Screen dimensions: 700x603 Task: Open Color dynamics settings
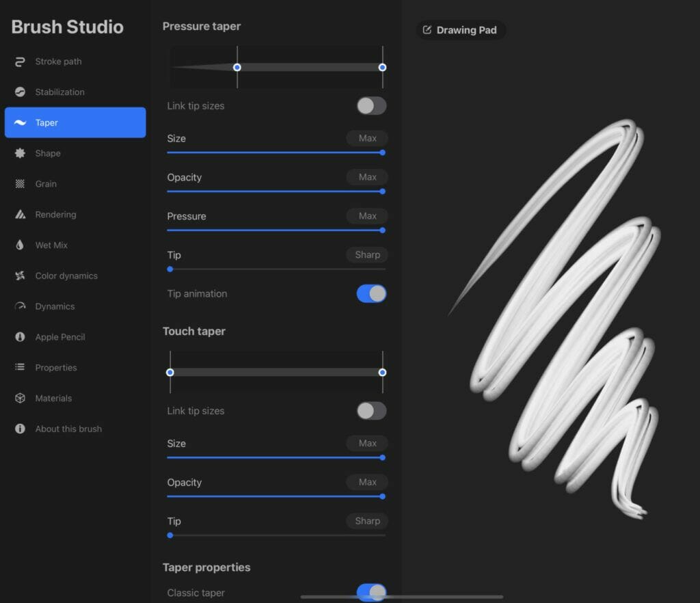(75, 276)
